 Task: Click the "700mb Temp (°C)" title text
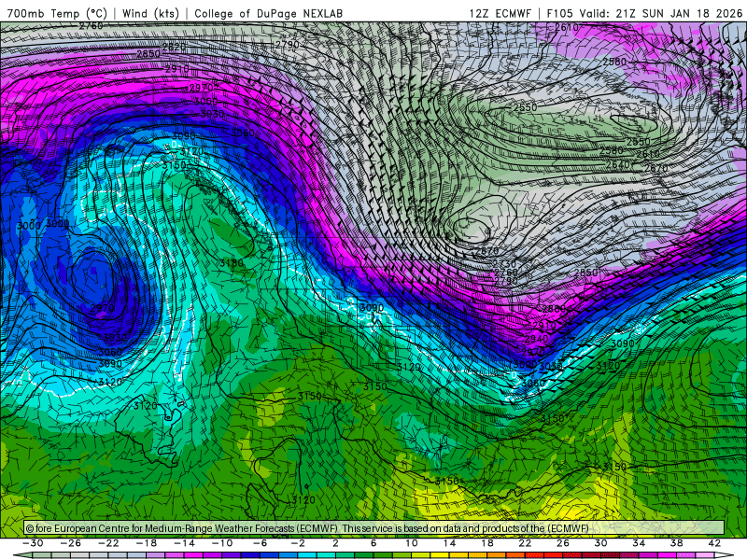pos(57,13)
